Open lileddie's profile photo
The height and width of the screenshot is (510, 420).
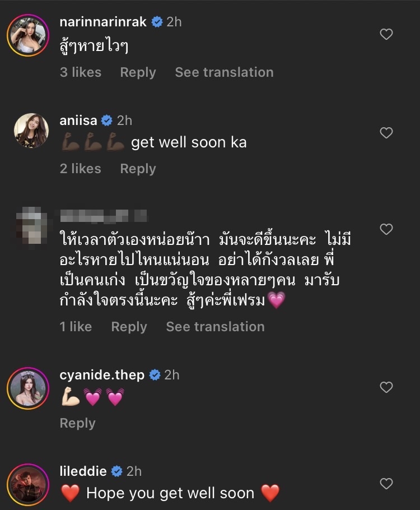(x=27, y=484)
